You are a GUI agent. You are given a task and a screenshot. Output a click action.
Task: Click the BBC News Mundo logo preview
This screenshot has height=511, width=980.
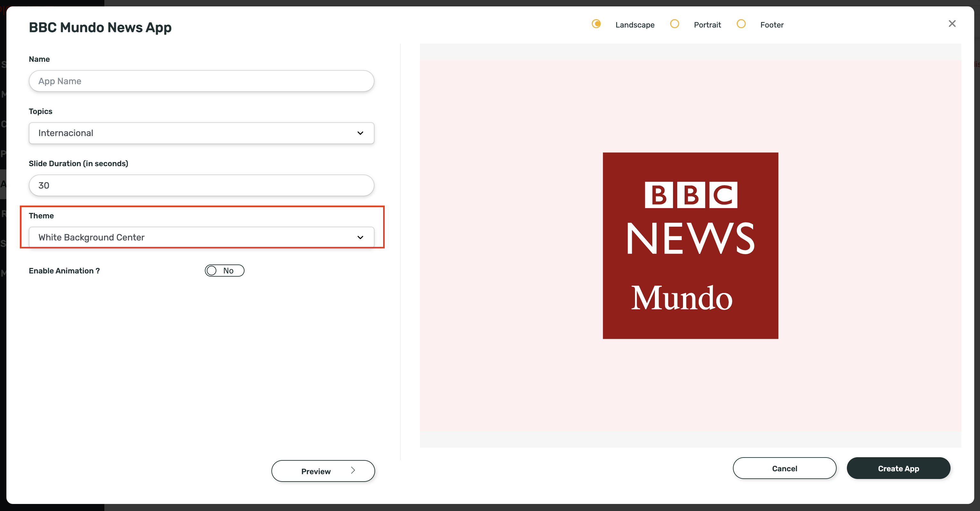pos(690,246)
